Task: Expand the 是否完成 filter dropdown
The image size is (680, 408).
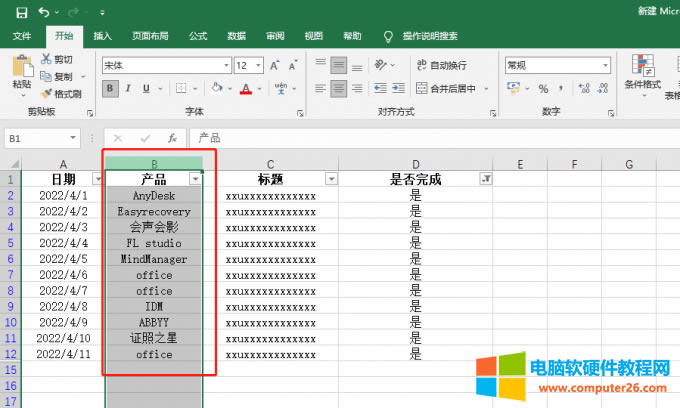Action: pyautogui.click(x=486, y=179)
